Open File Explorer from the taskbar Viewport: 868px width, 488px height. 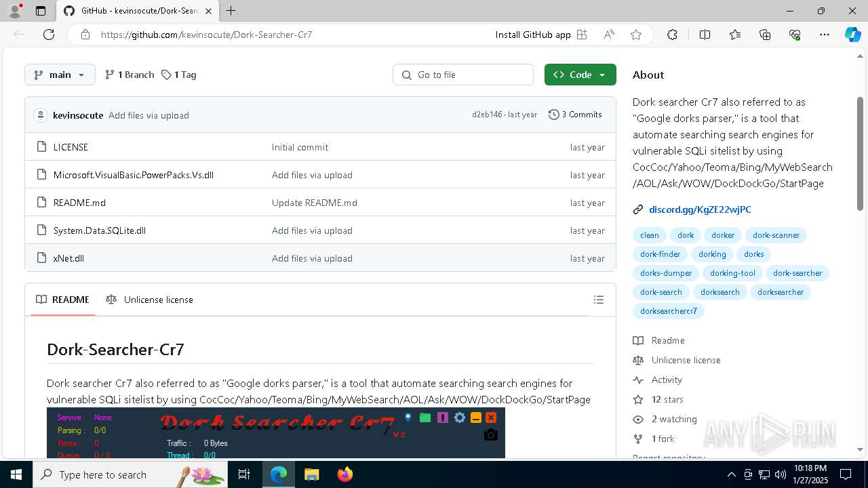(311, 474)
